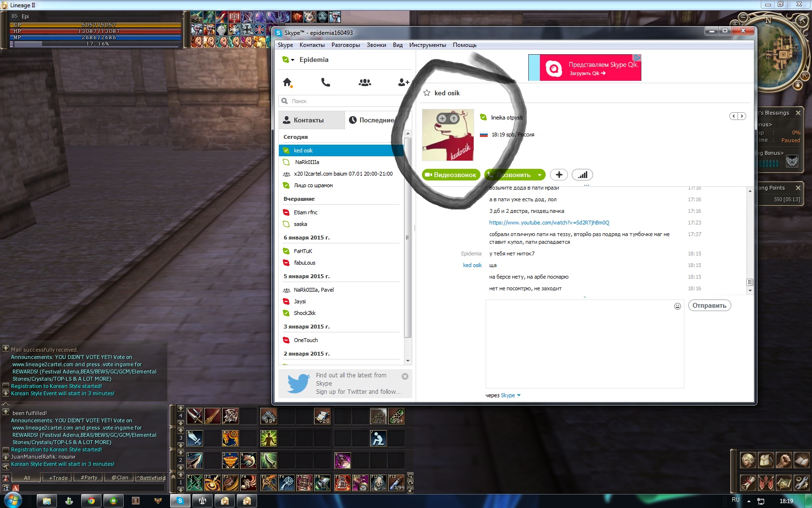The image size is (812, 508).
Task: Click the network icon in system tray
Action: [761, 501]
